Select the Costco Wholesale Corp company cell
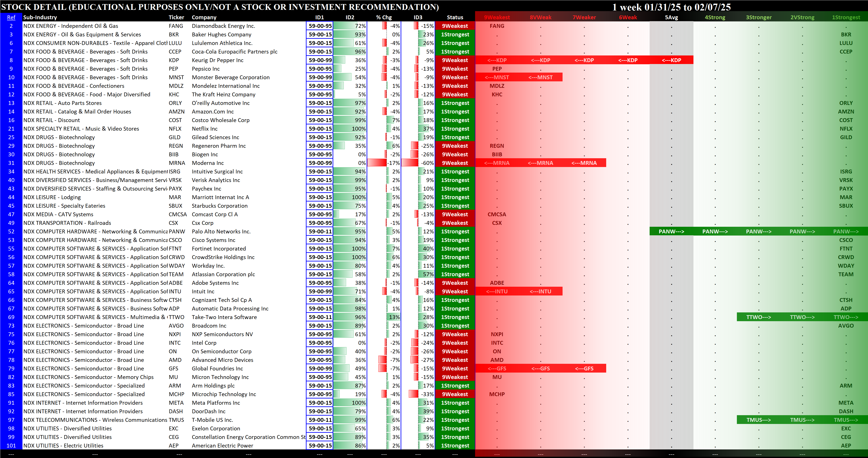 click(221, 120)
